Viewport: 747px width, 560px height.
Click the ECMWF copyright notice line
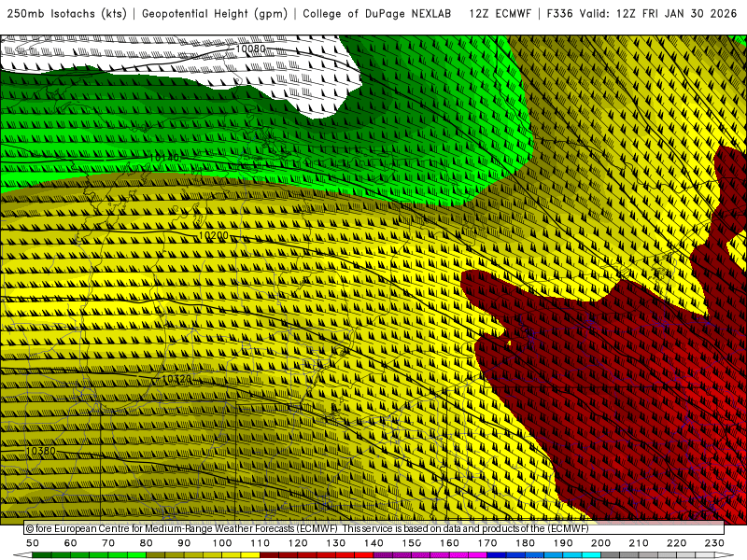307,528
